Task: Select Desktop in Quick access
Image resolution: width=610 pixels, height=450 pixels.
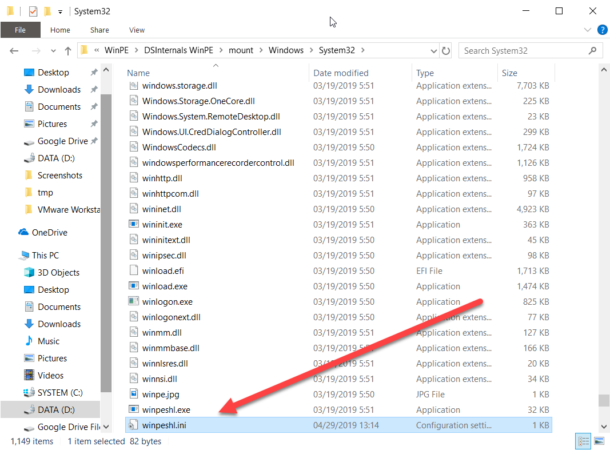Action: pyautogui.click(x=53, y=72)
